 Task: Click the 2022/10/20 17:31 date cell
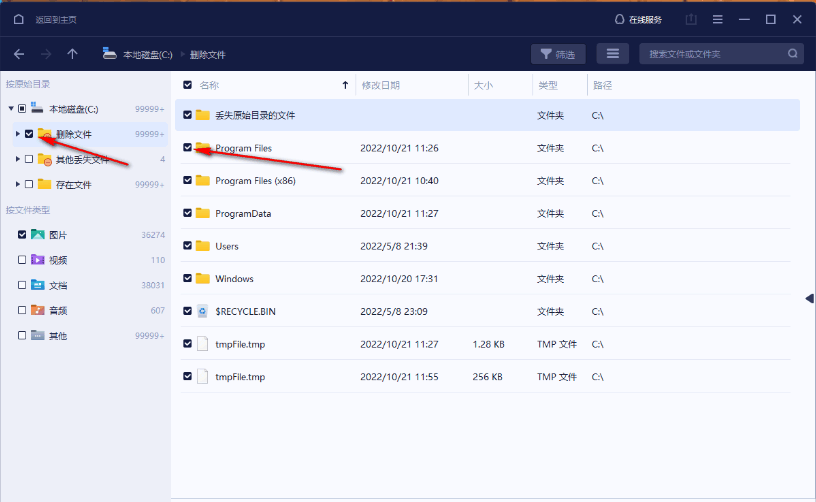tap(399, 279)
